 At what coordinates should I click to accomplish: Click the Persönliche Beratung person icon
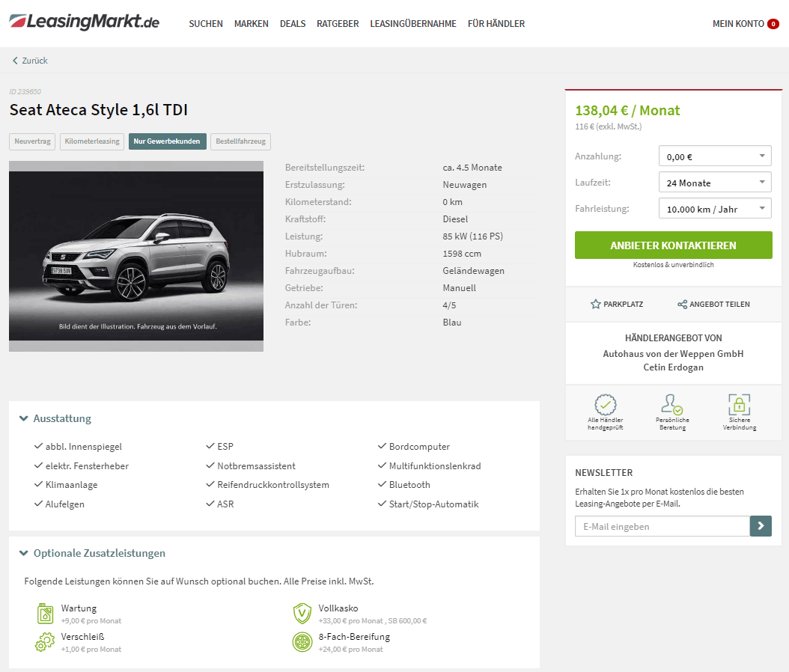672,404
